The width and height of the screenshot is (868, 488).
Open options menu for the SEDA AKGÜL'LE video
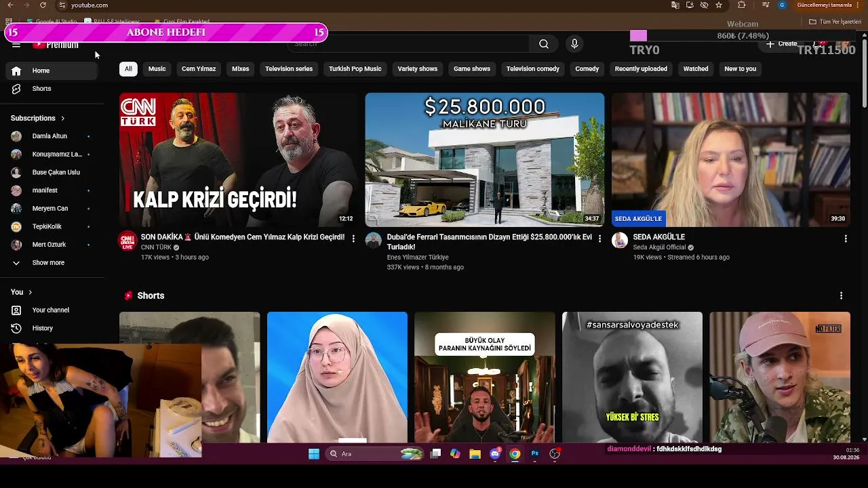846,238
